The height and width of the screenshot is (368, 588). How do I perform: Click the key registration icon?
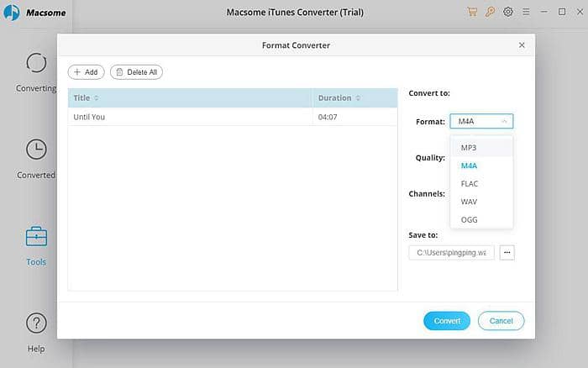pyautogui.click(x=490, y=12)
